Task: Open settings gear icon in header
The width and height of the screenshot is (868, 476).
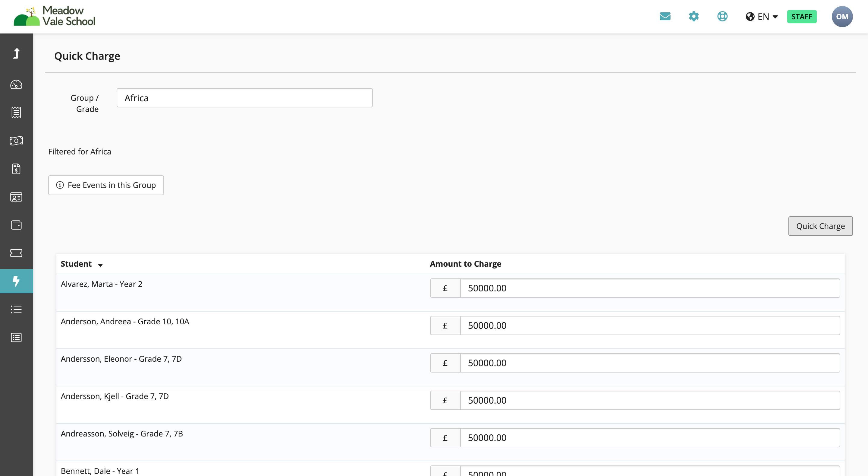Action: pos(693,16)
